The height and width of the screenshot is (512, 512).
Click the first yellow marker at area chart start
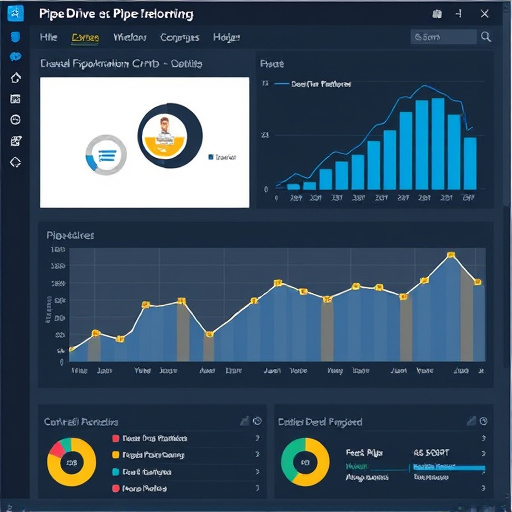point(71,349)
